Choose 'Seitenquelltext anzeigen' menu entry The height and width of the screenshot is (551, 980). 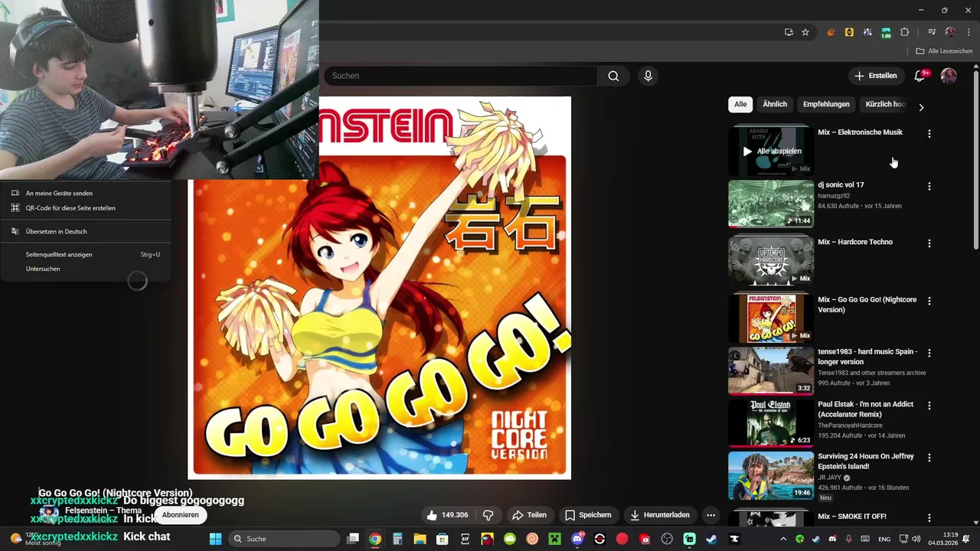(86, 254)
